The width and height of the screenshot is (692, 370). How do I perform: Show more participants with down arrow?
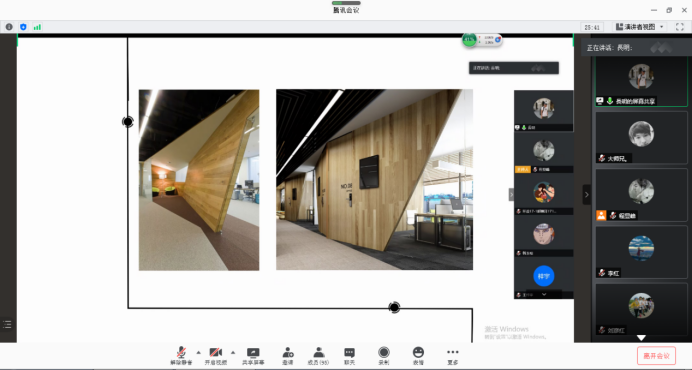point(641,338)
